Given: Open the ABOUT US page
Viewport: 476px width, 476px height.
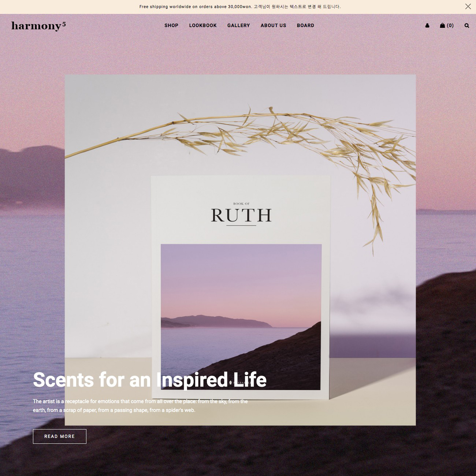Looking at the screenshot, I should 274,26.
